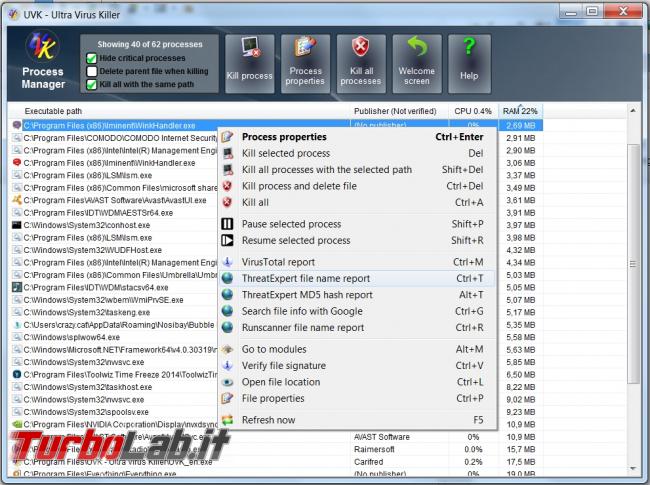Click the 3,91 MB RAM value

520,213
